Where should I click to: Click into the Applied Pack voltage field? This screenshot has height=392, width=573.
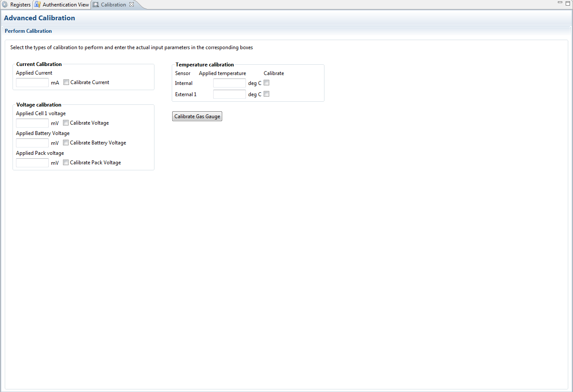click(32, 163)
